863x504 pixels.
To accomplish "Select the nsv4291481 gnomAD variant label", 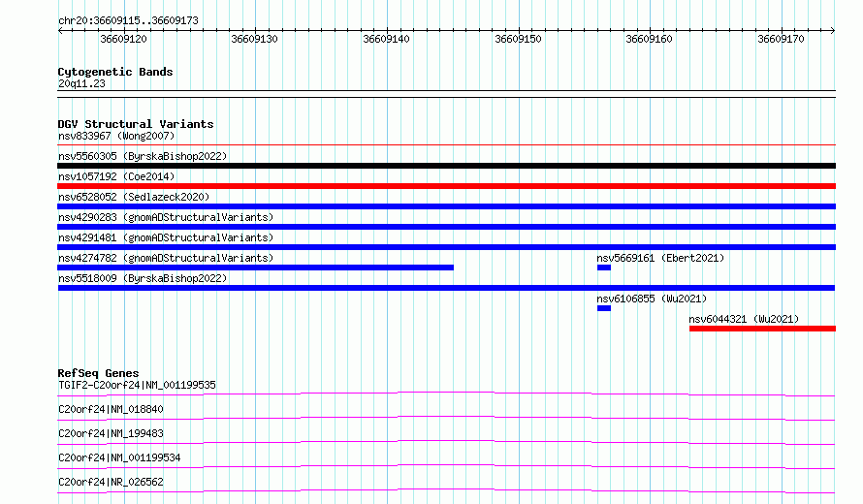I will 166,237.
